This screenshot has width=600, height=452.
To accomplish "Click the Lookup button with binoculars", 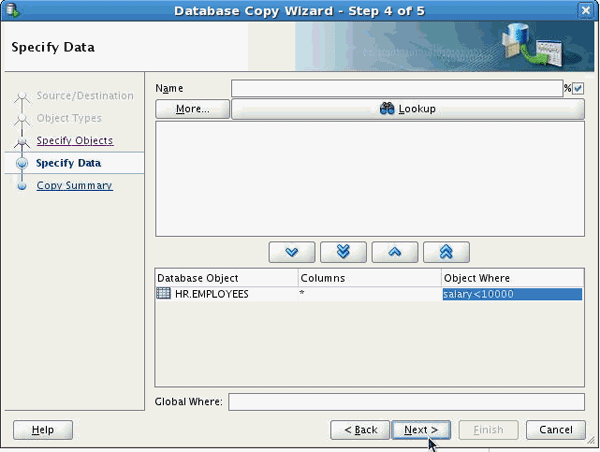I will click(408, 109).
